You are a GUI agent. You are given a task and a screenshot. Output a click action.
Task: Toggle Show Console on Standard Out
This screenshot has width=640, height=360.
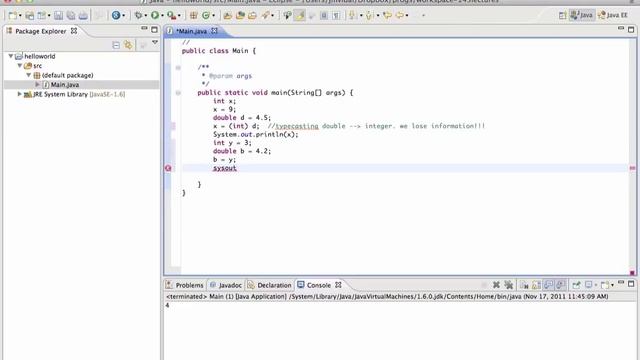(x=549, y=285)
